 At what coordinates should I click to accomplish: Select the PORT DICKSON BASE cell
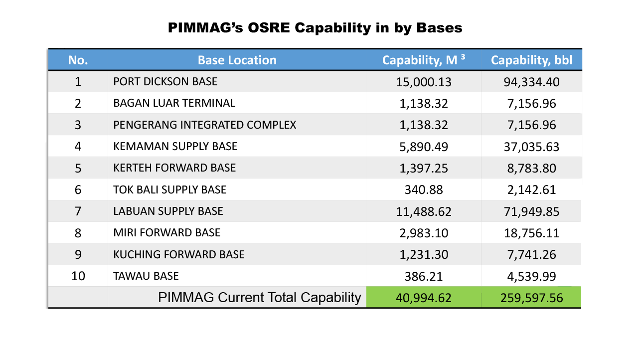165,81
